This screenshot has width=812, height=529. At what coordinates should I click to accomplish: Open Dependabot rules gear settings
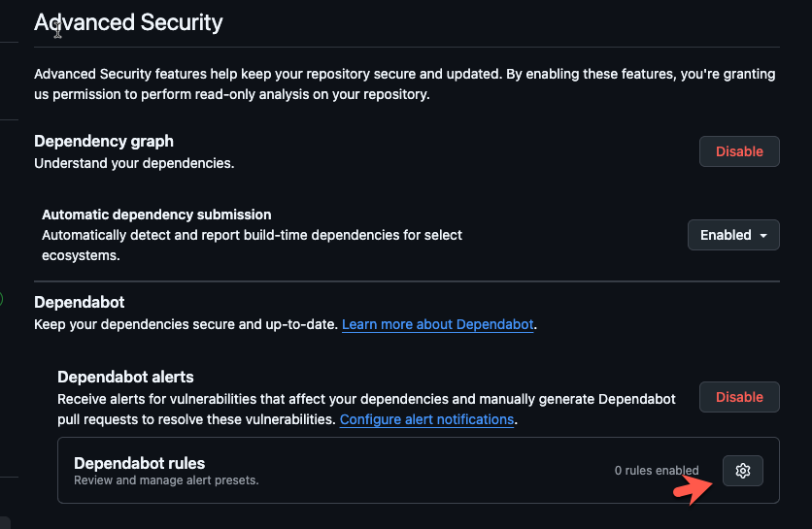(743, 471)
